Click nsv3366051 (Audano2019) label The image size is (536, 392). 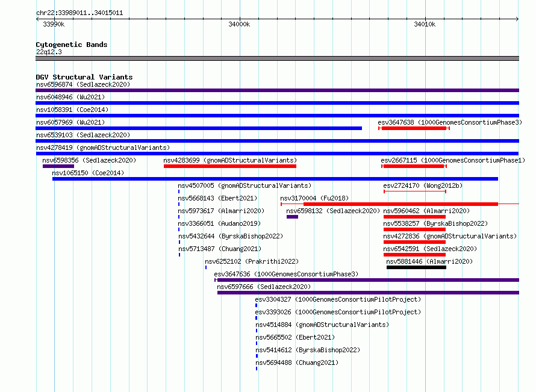tap(219, 223)
